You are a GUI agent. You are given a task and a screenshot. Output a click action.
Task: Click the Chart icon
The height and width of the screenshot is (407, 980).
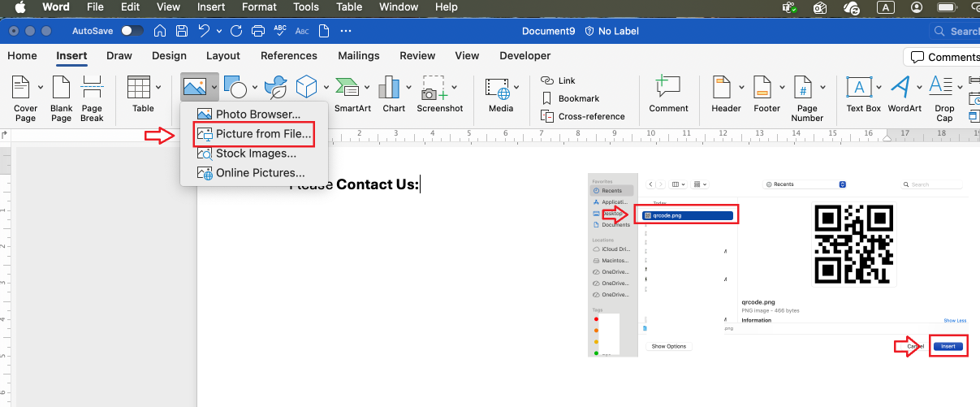(391, 87)
